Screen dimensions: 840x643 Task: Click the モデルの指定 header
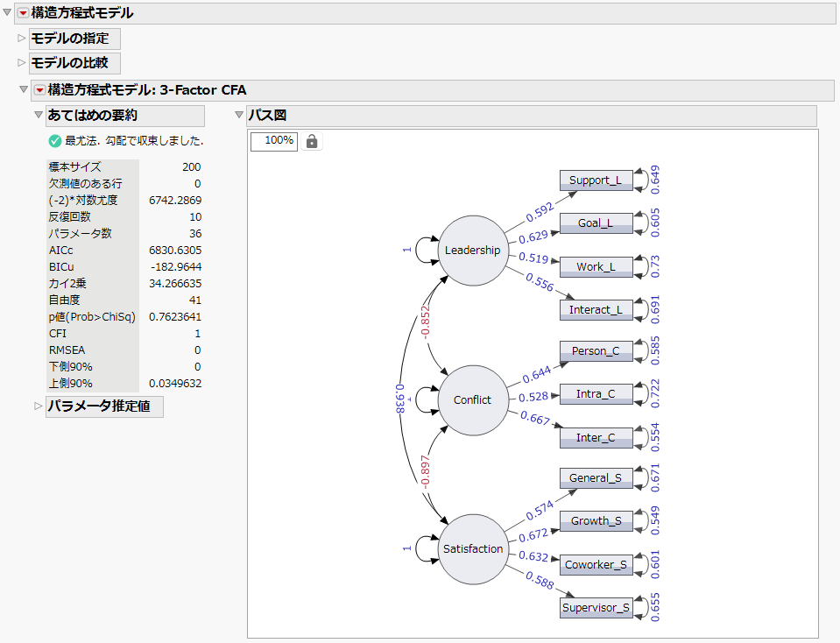tap(74, 39)
